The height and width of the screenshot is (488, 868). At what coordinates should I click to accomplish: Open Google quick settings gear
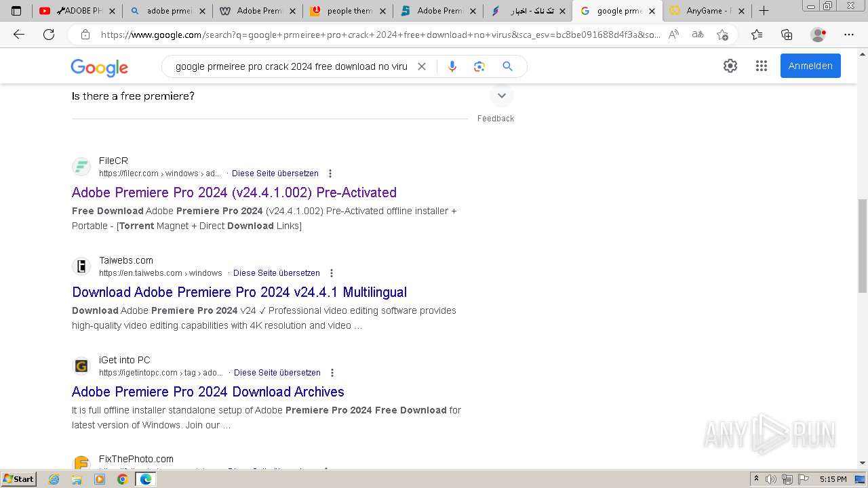pyautogui.click(x=730, y=66)
